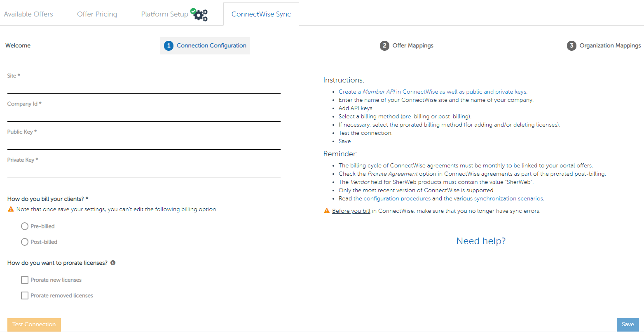
Task: Click the warning icon above billing options
Action: click(x=10, y=209)
